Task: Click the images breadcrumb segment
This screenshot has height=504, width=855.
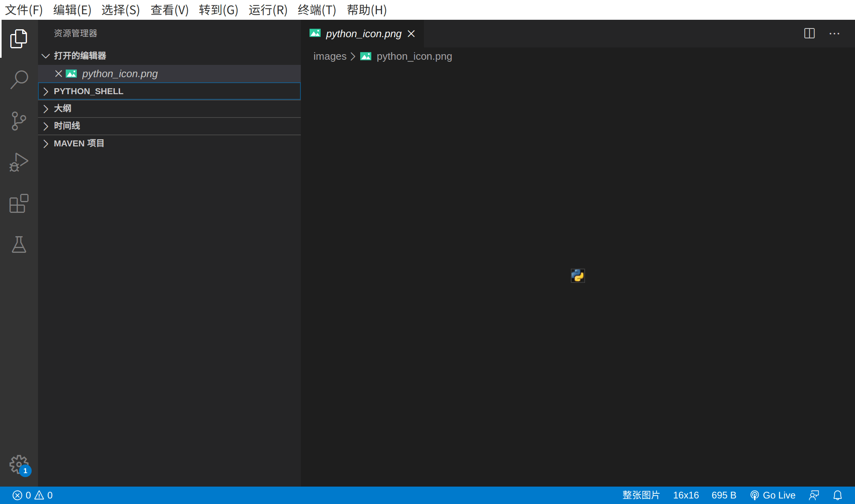Action: pos(330,56)
